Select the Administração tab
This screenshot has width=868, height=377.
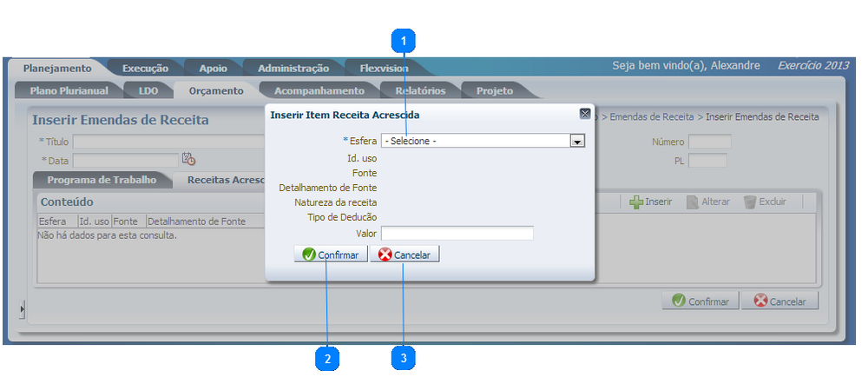293,69
